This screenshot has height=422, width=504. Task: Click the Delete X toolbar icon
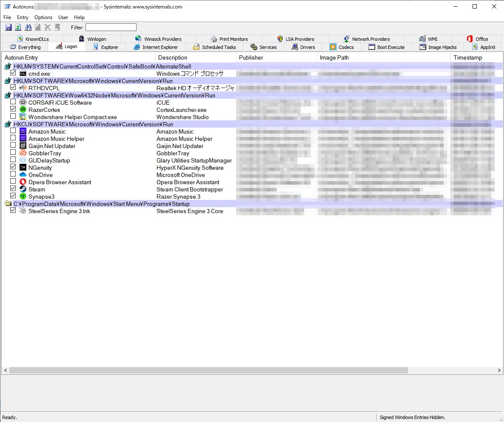pyautogui.click(x=48, y=27)
